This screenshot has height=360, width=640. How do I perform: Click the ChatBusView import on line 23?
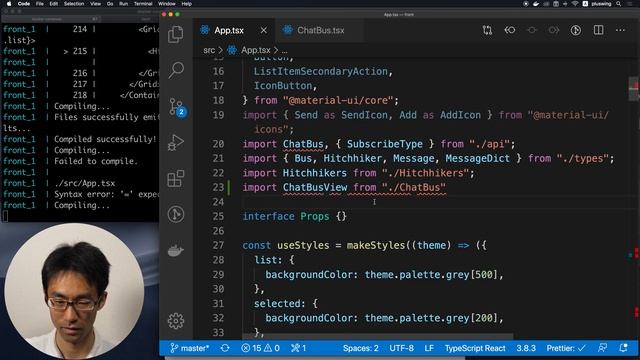point(315,187)
